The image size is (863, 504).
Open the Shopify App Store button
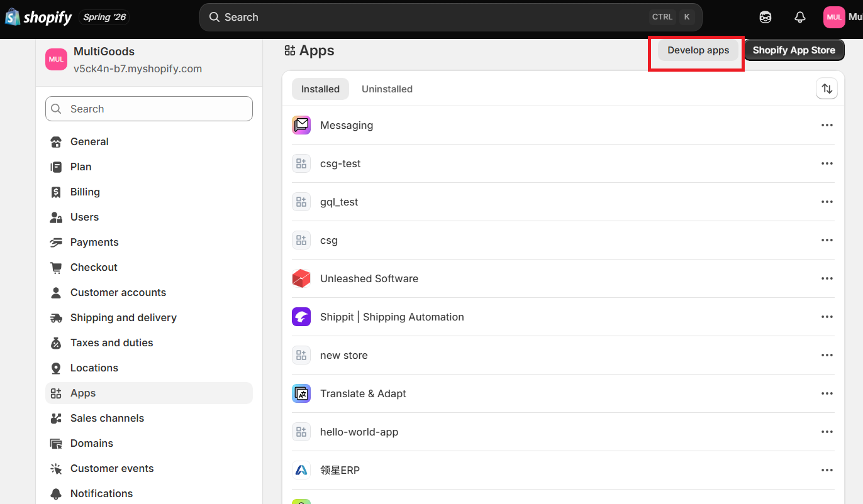coord(794,50)
